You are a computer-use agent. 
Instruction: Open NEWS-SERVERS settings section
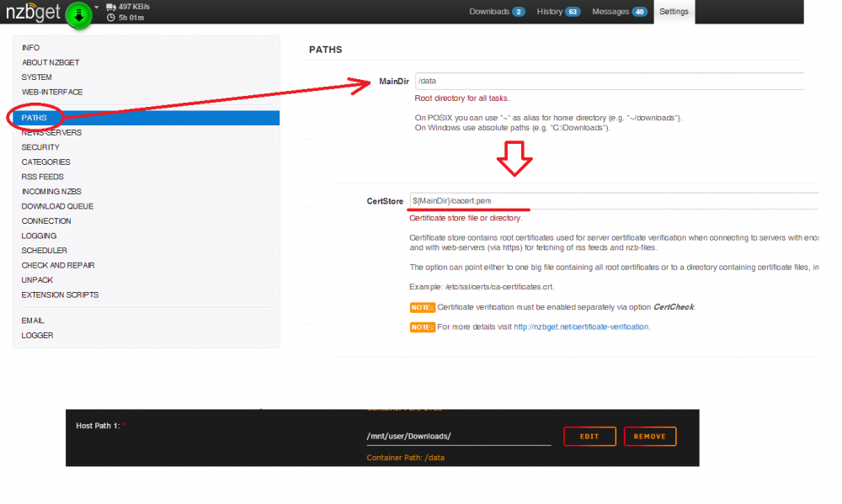tap(51, 133)
